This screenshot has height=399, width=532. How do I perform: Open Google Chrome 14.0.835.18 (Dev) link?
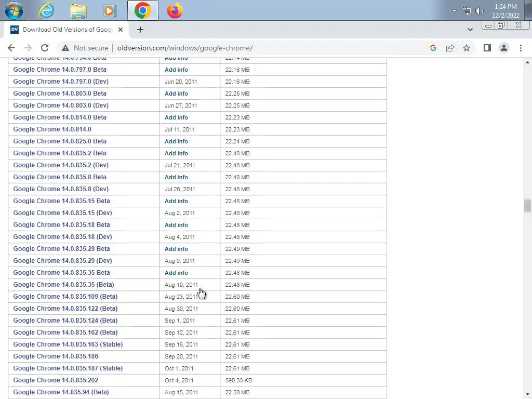point(62,237)
